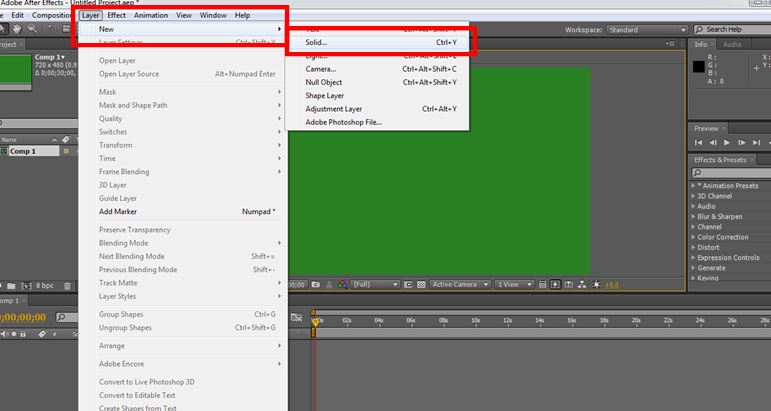The width and height of the screenshot is (771, 411).
Task: Choose Adobe Photoshop File... from submenu
Action: [x=377, y=122]
